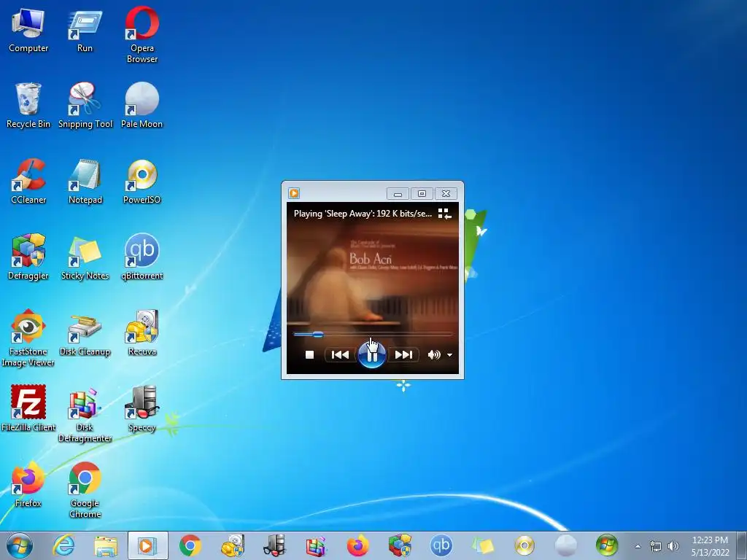
Task: Open Windows Explorer from the taskbar
Action: click(106, 545)
